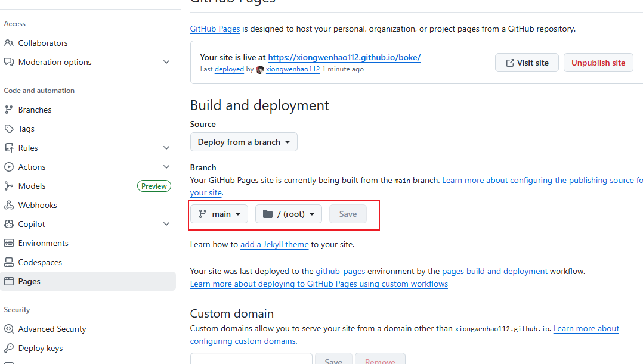
Task: Click the Deploy keys key icon
Action: [9, 348]
